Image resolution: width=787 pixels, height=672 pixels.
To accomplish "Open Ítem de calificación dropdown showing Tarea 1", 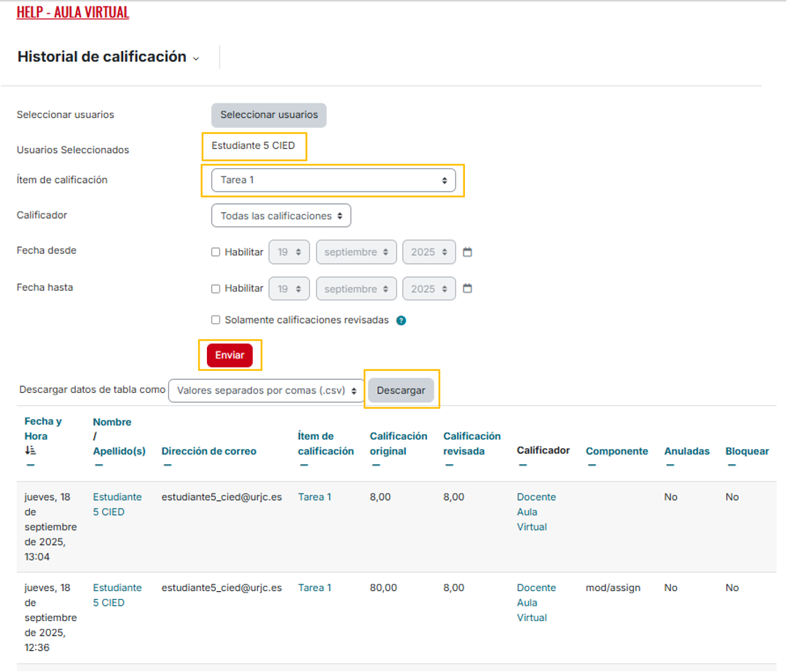I will click(334, 180).
